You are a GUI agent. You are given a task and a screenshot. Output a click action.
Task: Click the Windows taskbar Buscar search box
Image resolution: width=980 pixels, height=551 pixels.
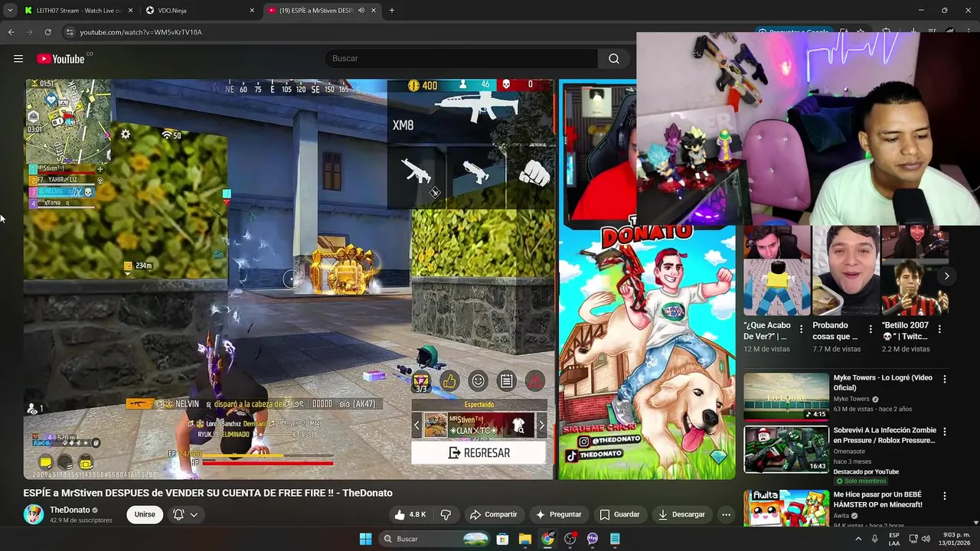click(435, 539)
